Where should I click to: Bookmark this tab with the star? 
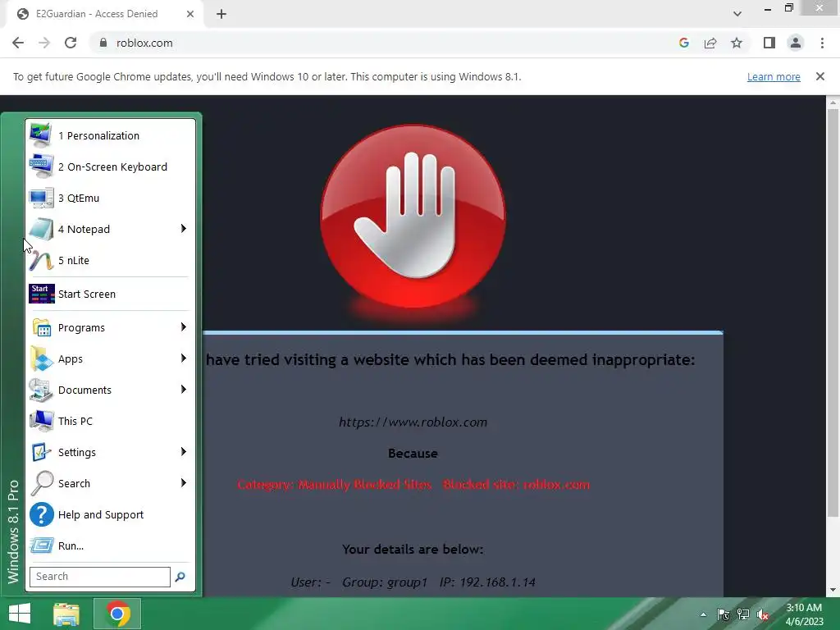(737, 43)
